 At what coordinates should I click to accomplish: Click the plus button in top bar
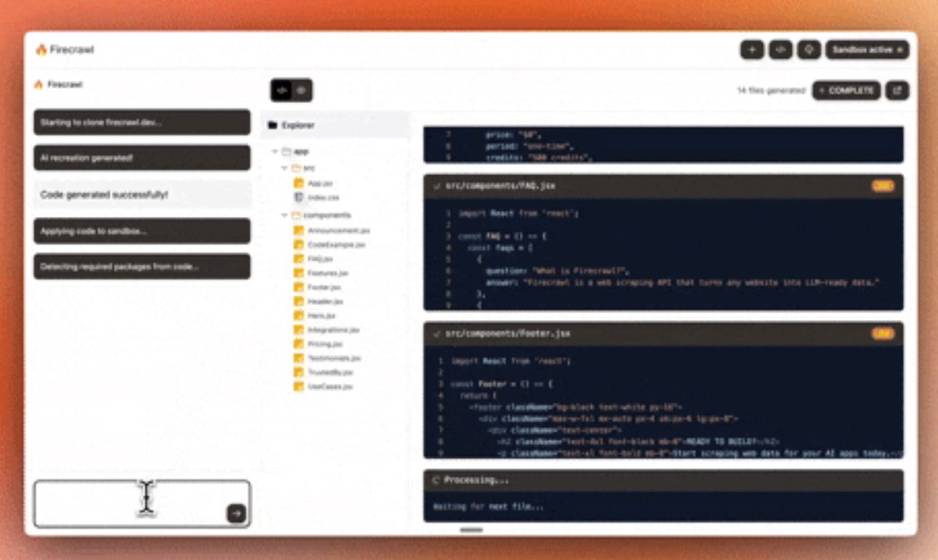coord(752,49)
